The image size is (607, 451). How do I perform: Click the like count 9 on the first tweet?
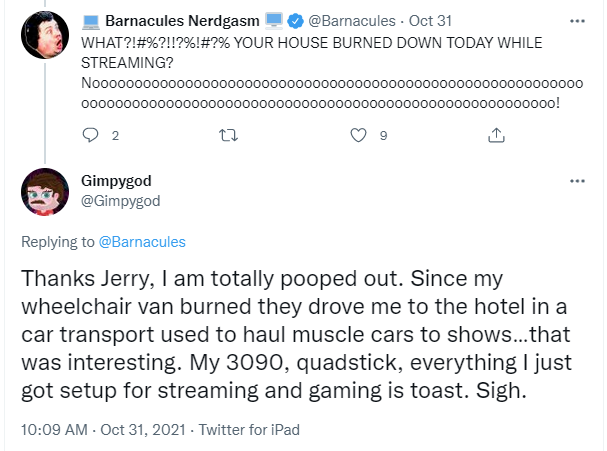tap(383, 135)
